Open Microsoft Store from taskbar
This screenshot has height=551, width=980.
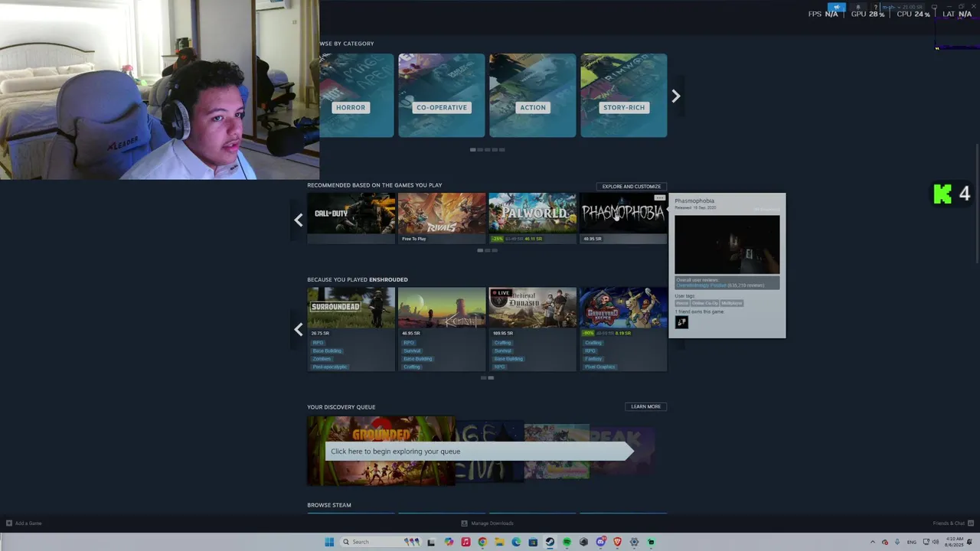click(x=533, y=542)
